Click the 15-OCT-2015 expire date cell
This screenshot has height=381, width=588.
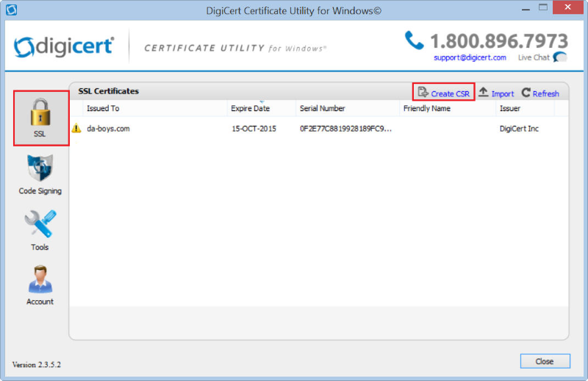click(x=254, y=129)
